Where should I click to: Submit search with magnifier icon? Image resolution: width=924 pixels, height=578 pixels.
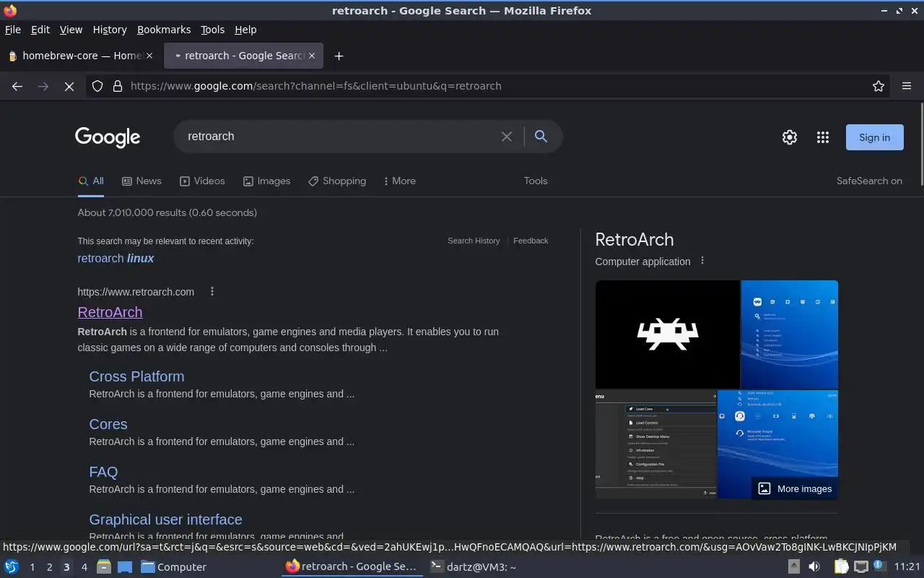coord(541,137)
